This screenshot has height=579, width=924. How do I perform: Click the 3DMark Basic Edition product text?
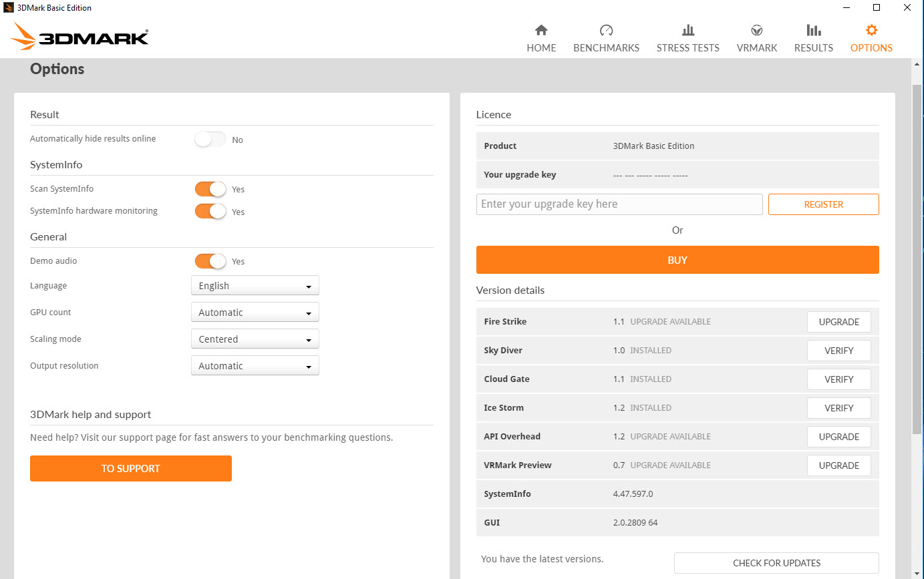tap(653, 146)
